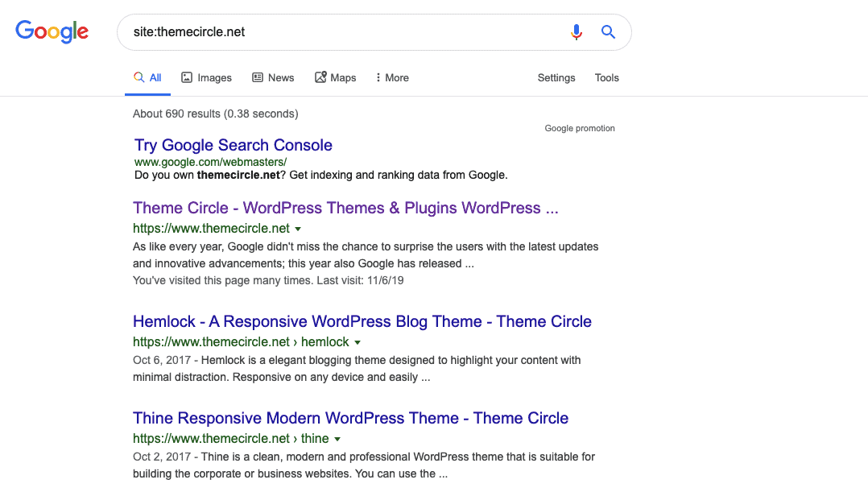Expand dropdown arrow beside themecircle.net › hemlock

point(358,342)
